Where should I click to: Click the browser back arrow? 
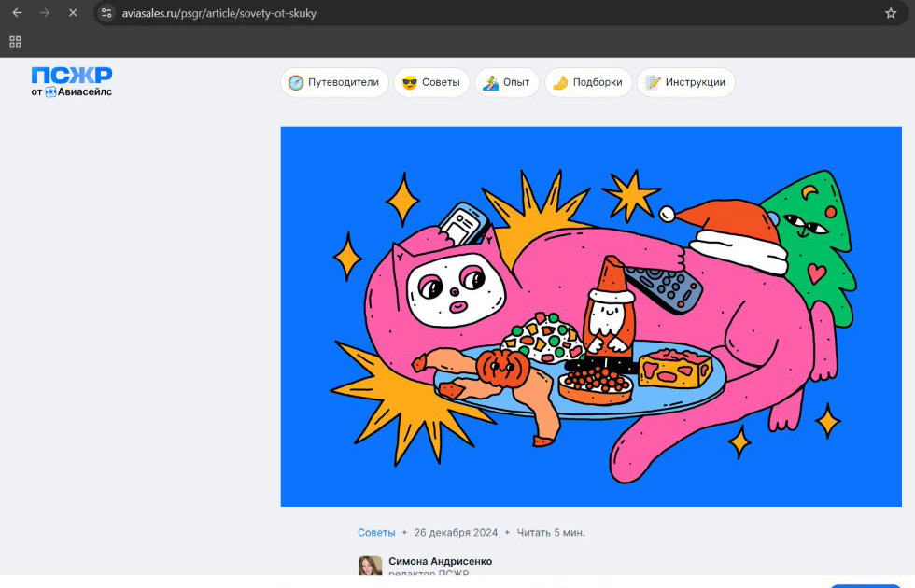(17, 13)
